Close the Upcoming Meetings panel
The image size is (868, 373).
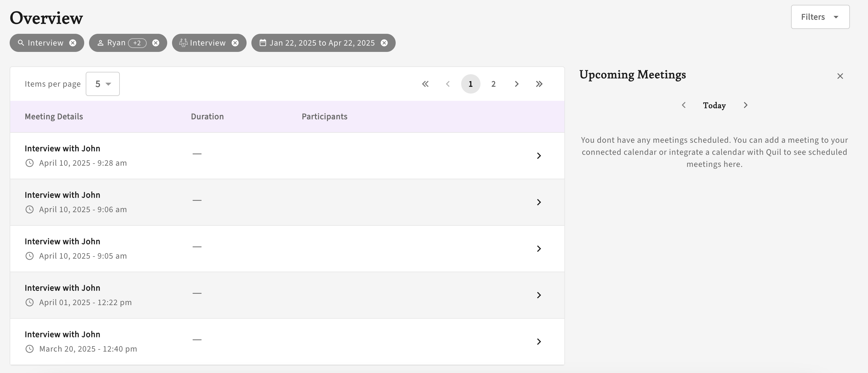[840, 76]
